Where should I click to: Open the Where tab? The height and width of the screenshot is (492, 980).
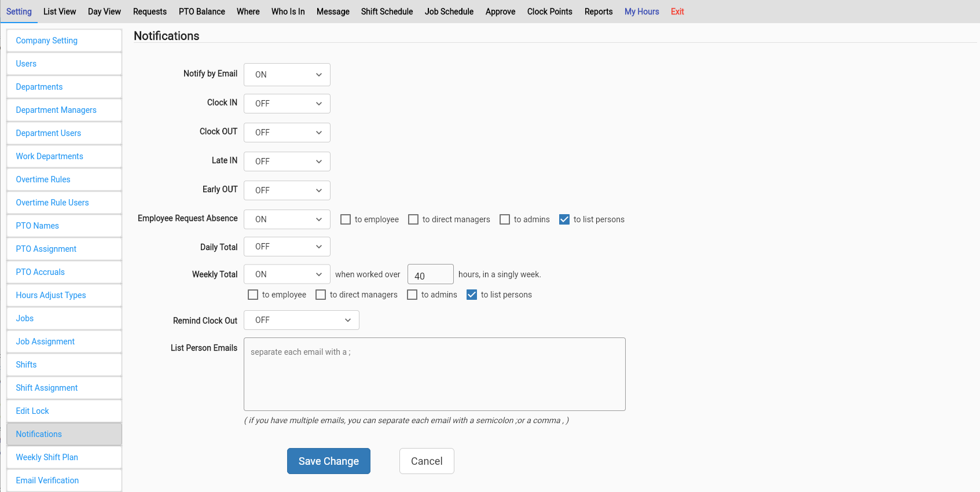[x=248, y=12]
